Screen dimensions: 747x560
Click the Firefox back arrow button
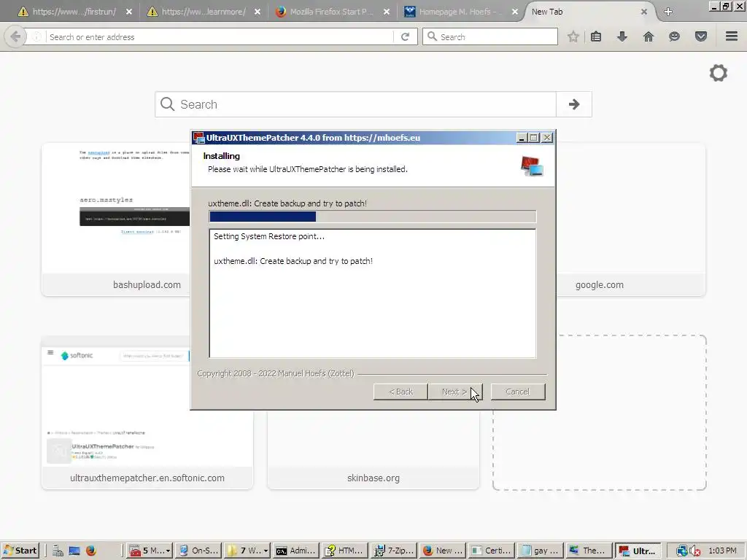click(15, 36)
